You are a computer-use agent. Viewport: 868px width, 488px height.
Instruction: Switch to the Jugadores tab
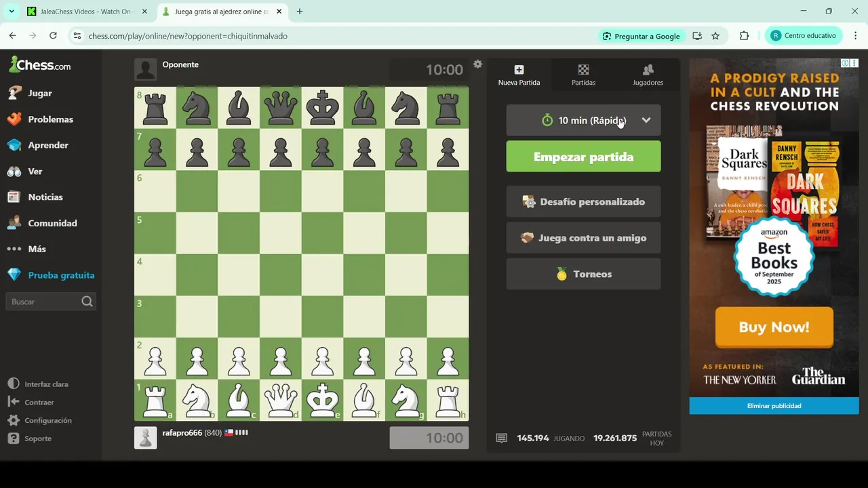pos(648,75)
